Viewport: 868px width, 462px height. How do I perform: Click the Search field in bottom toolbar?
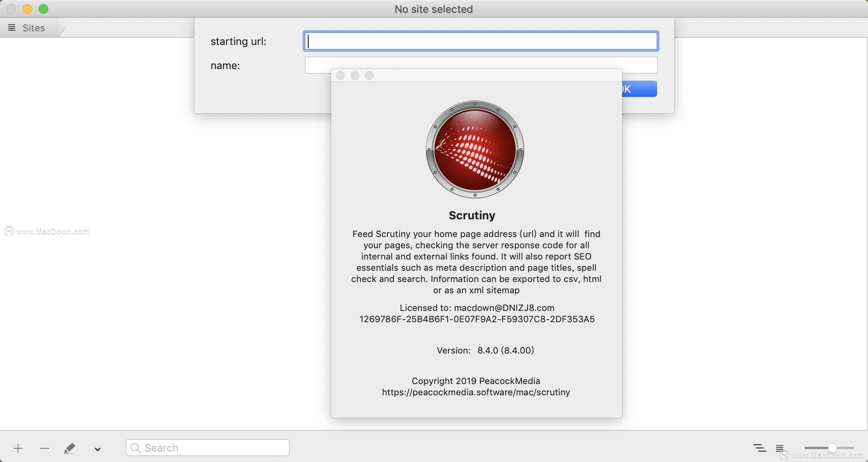[207, 448]
